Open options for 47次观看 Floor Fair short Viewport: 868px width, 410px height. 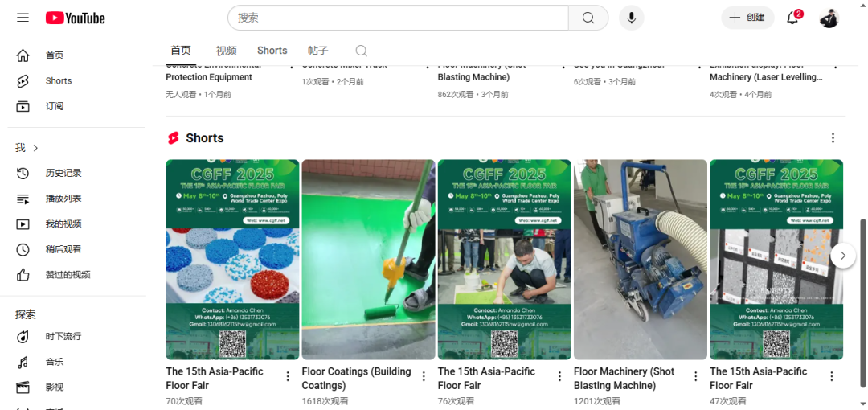832,377
